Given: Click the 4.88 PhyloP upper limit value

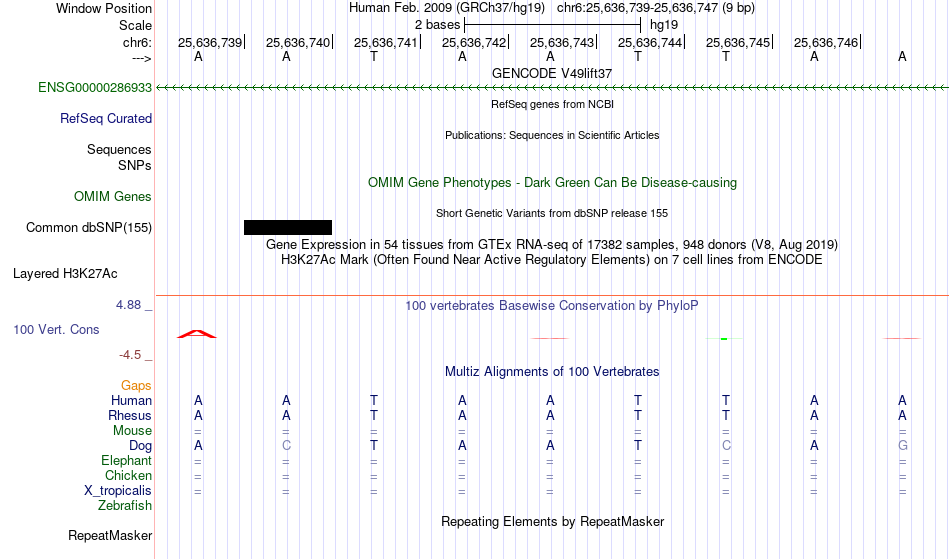Looking at the screenshot, I should click(128, 305).
